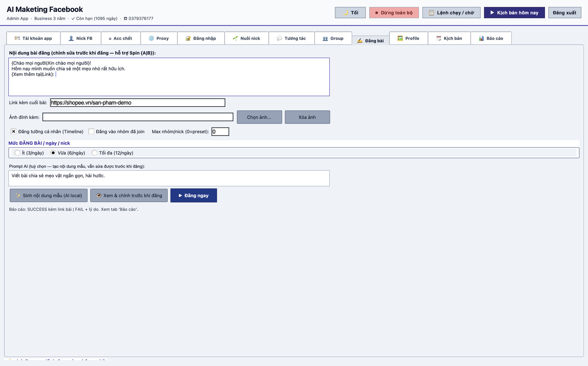The width and height of the screenshot is (588, 366).
Task: Switch to the Nick FB tab
Action: [x=81, y=38]
